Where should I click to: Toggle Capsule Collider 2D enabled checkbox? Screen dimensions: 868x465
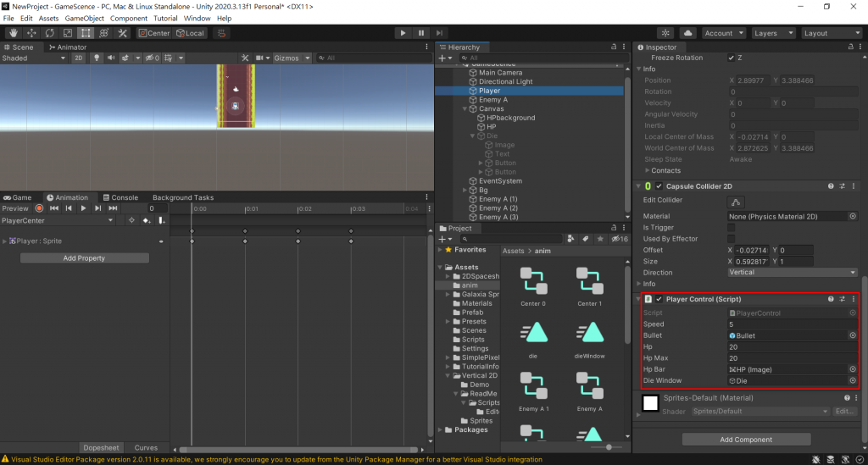coord(659,186)
